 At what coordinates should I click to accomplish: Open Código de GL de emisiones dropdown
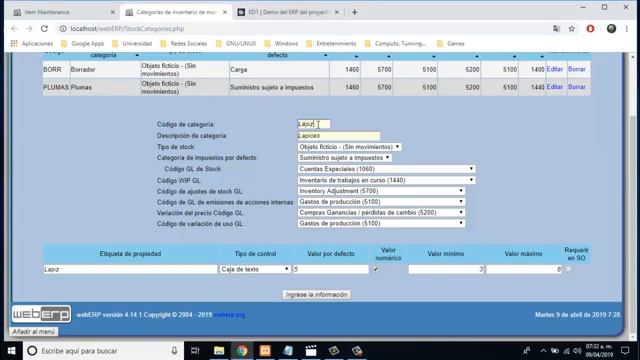[381, 202]
